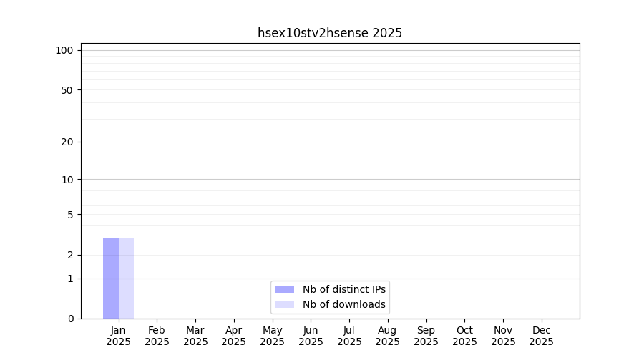The width and height of the screenshot is (644, 358).
Task: Click the 'Jan 2025' x-axis label
Action: click(119, 336)
